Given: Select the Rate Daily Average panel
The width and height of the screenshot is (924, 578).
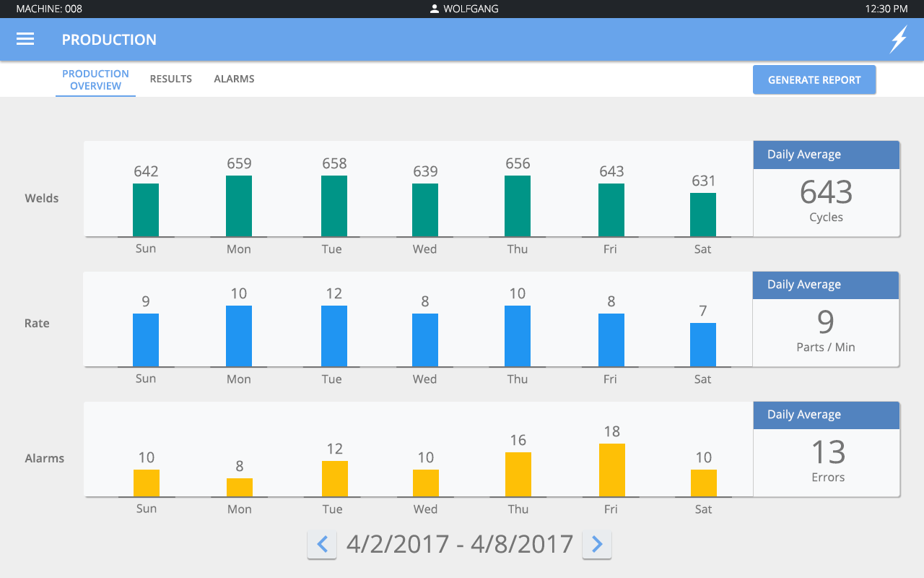Looking at the screenshot, I should tap(826, 319).
